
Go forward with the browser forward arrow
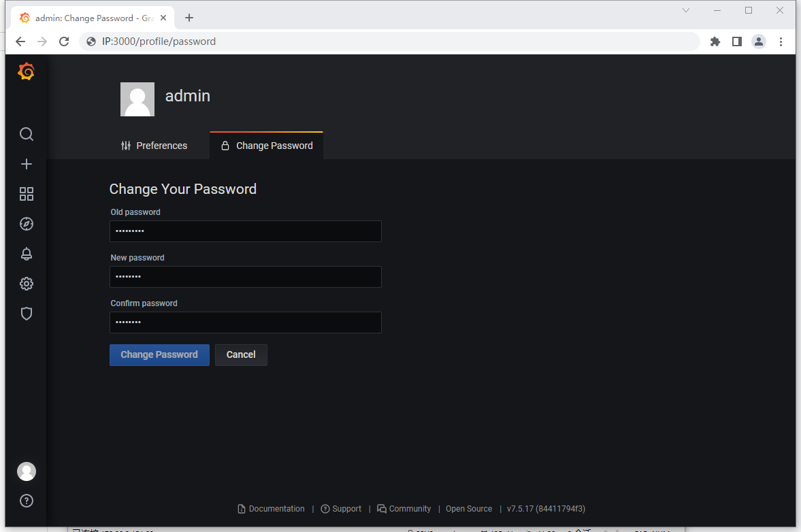[42, 41]
